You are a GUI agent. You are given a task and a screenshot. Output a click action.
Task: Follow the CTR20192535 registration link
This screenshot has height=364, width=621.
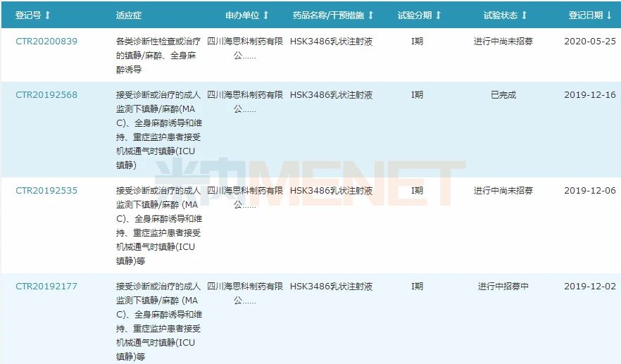46,191
